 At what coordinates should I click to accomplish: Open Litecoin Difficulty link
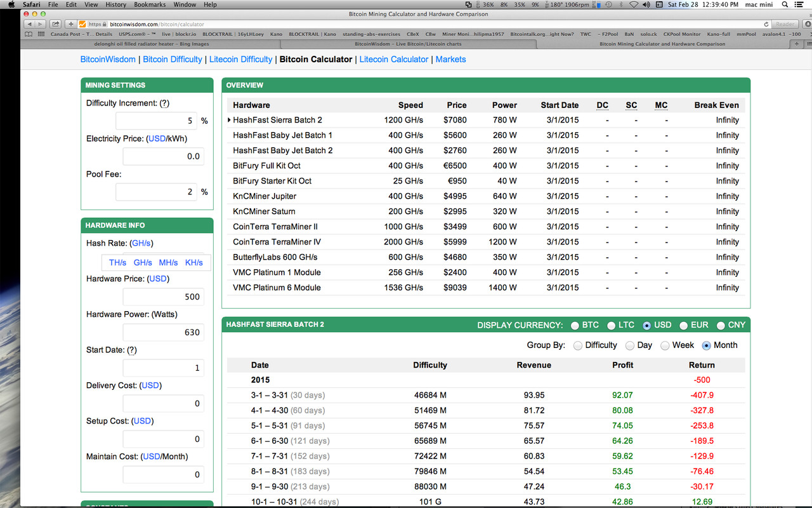pyautogui.click(x=241, y=59)
